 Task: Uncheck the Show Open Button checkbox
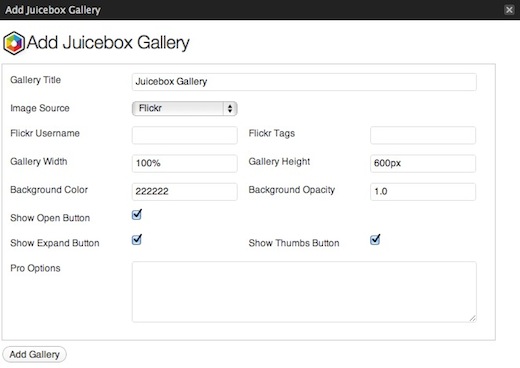137,214
